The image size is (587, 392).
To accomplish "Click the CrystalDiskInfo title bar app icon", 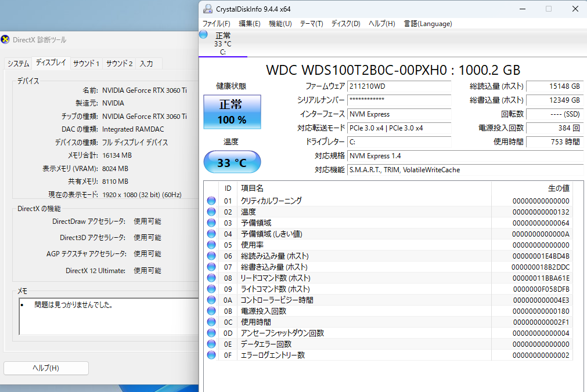I will [208, 9].
